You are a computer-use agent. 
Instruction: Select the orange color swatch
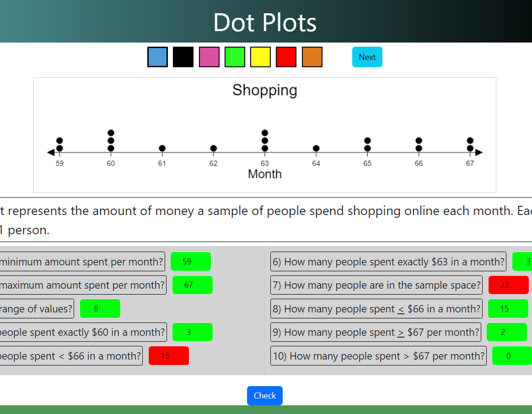[x=312, y=57]
